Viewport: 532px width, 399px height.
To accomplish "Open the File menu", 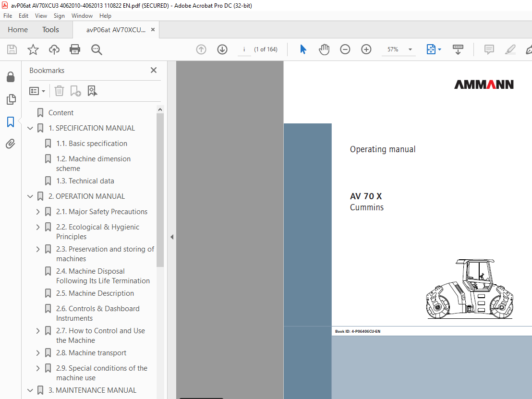I will (x=8, y=16).
